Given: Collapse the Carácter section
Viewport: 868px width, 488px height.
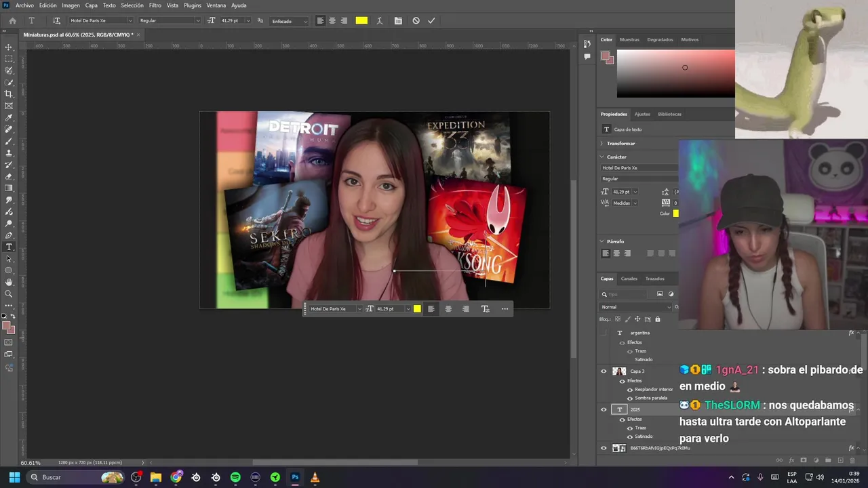Looking at the screenshot, I should 601,157.
